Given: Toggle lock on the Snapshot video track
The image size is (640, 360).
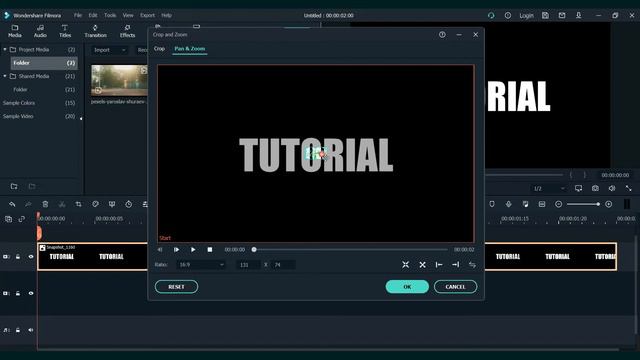Looking at the screenshot, I should pyautogui.click(x=18, y=257).
